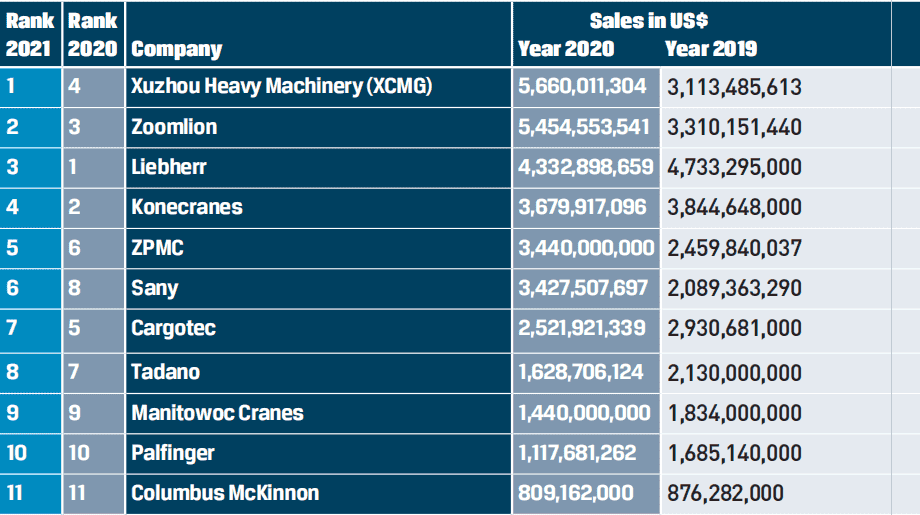
Task: Click Liebherr 2019 sales value 4,733,295,000
Action: [x=735, y=168]
